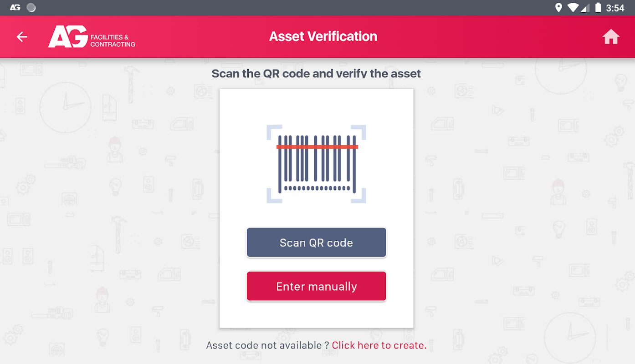The width and height of the screenshot is (635, 364).
Task: Tap the Wi-Fi signal status icon
Action: coord(573,8)
